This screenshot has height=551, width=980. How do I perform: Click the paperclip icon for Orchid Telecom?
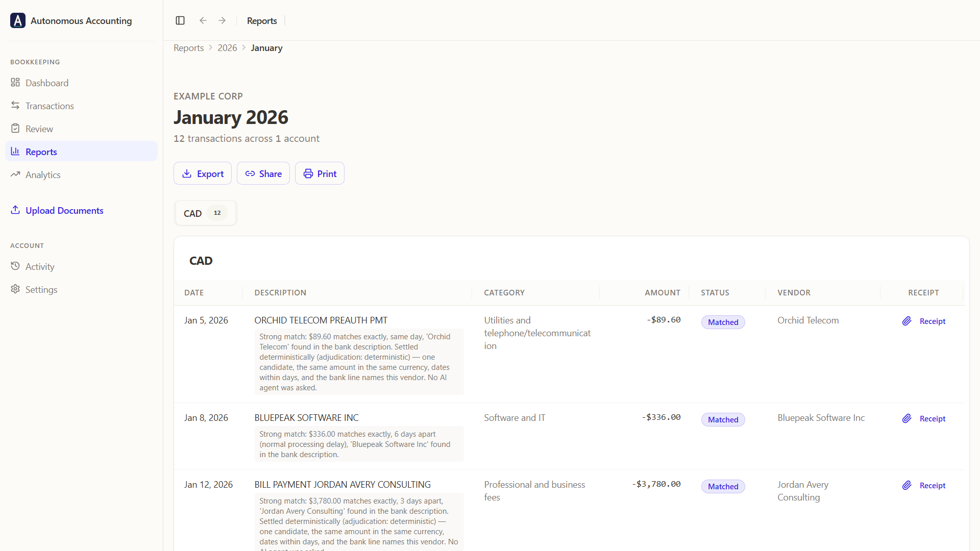coord(906,321)
